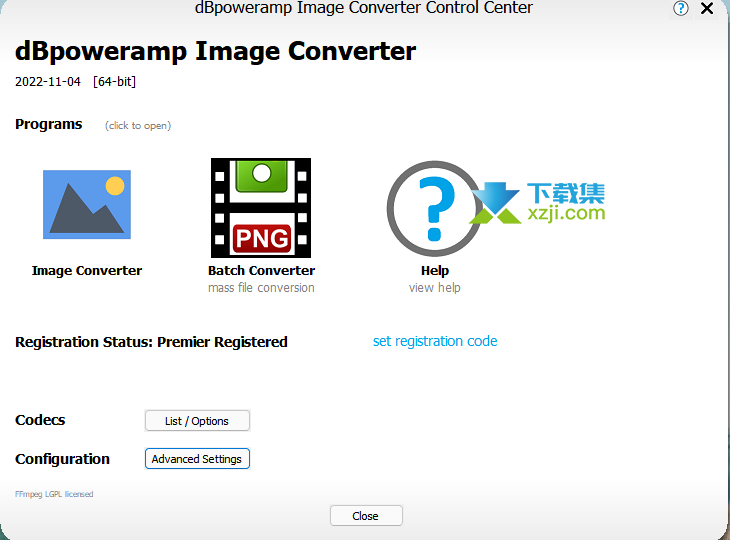
Task: Click the 'mass file conversion' subtitle
Action: coord(261,288)
